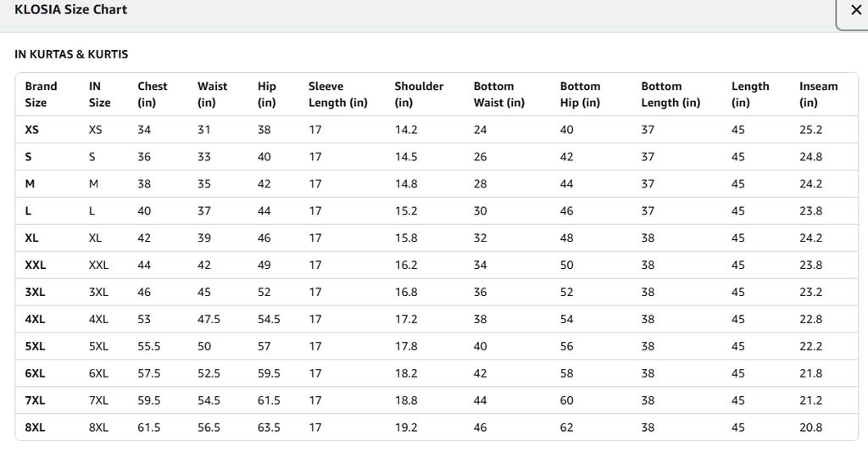Click shoulder value 15.8 in XL row
868x464 pixels.
click(x=406, y=238)
